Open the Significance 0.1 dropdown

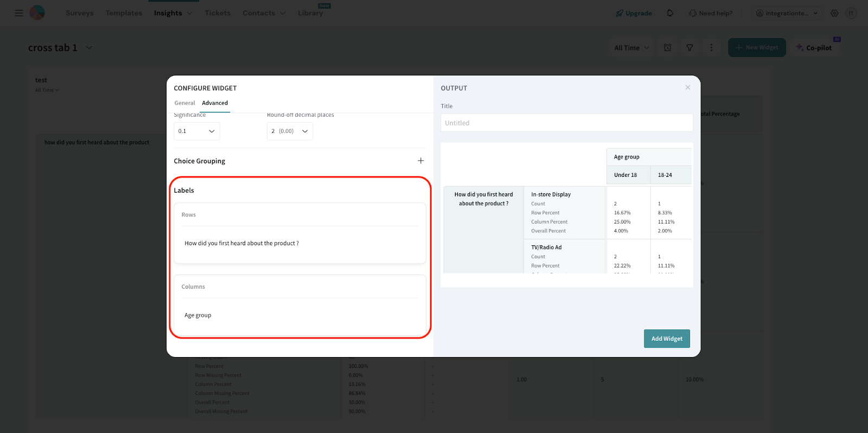196,131
